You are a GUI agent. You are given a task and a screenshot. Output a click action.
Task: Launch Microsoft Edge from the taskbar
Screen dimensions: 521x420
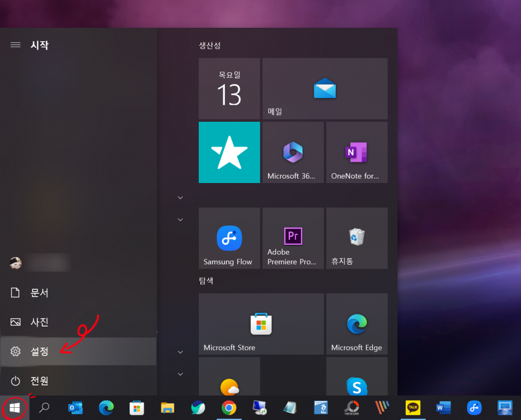pos(106,408)
